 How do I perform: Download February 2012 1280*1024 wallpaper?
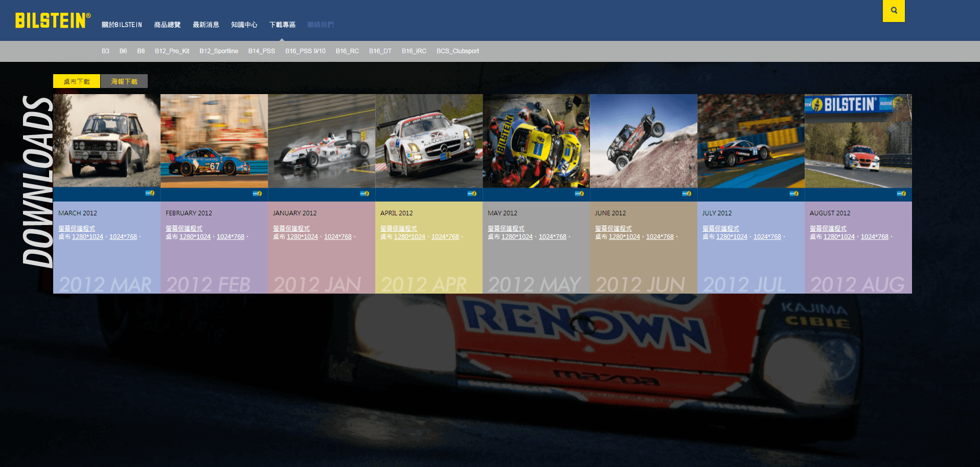click(x=195, y=237)
